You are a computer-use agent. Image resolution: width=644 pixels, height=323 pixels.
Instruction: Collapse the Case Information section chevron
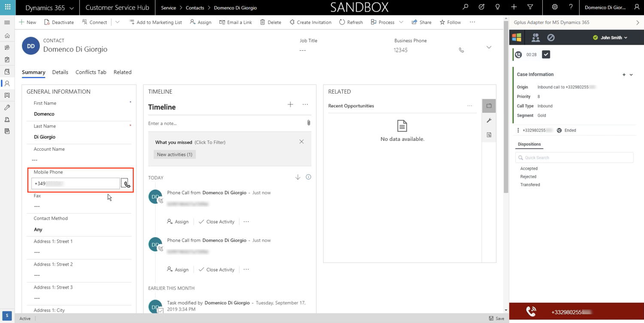click(631, 75)
